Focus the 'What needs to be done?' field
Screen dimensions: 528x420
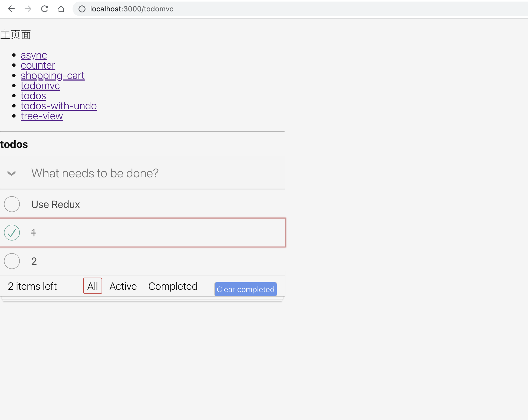coord(155,173)
